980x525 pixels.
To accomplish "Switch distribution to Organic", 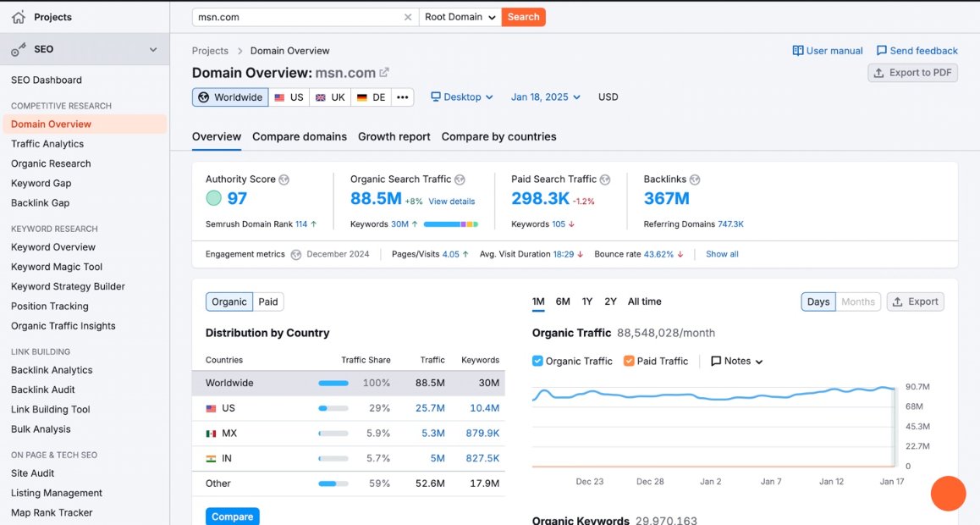I will point(229,301).
